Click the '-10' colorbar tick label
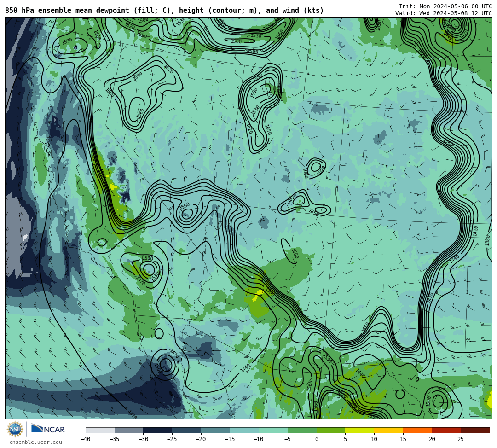 [259, 439]
